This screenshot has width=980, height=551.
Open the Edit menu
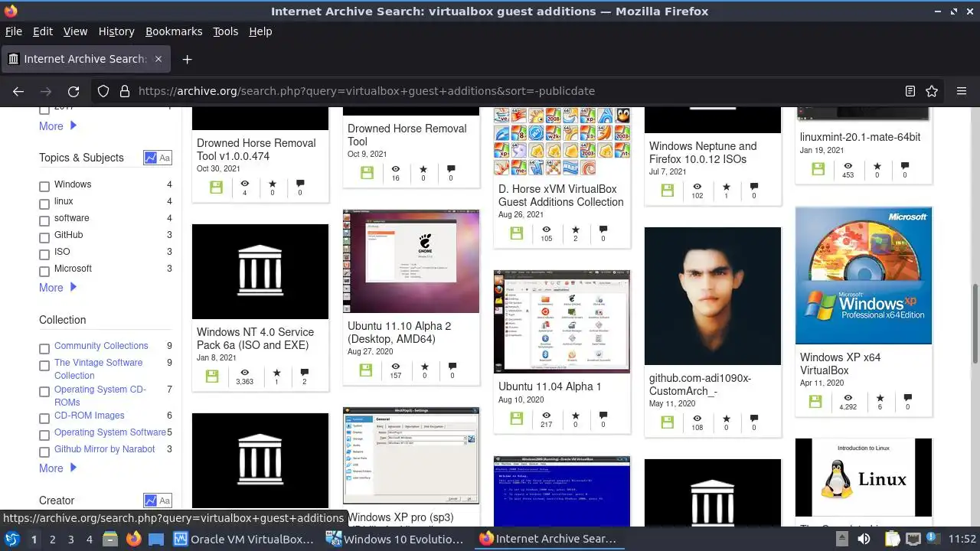[43, 31]
